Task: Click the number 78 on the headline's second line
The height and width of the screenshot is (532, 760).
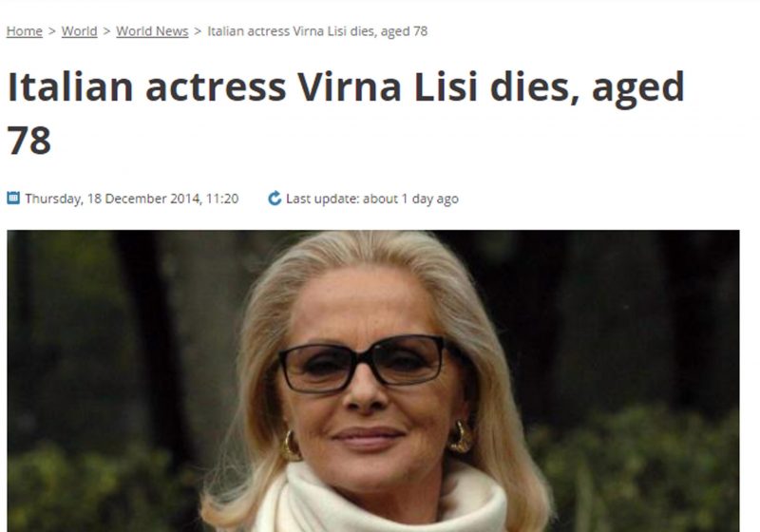Action: click(29, 141)
